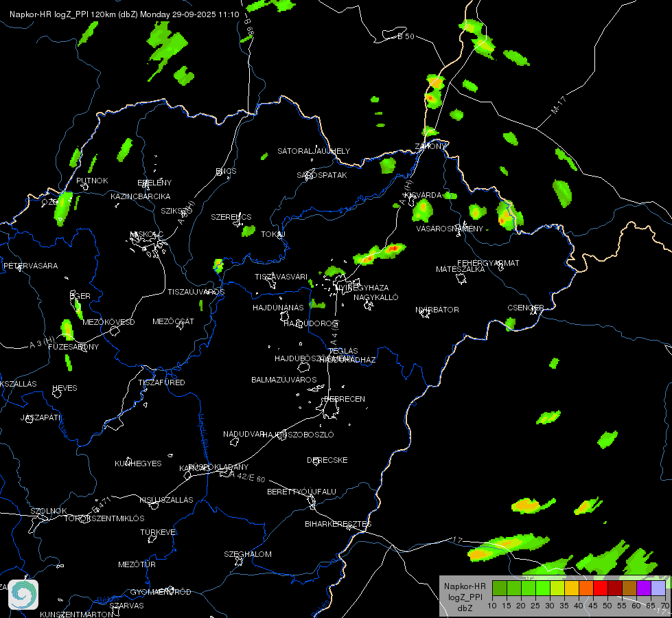The image size is (672, 618).
Task: Click the BIHARKERESZTES label
Action: pos(338,524)
